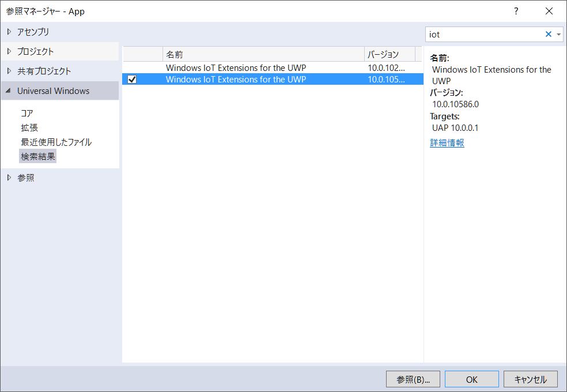
Task: Sort list by 名前 column header
Action: [263, 54]
